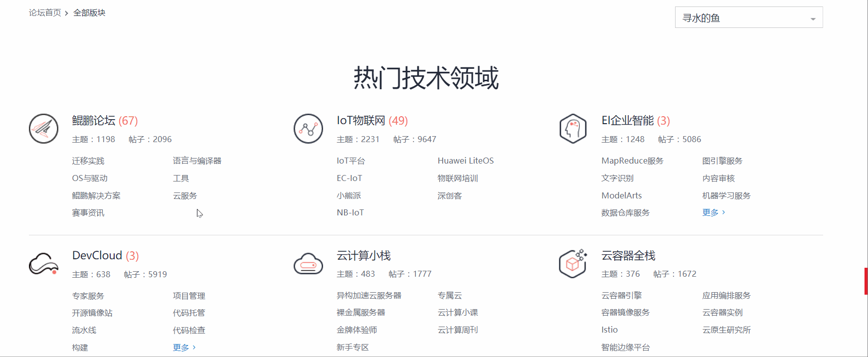Open 工具 subforum
The width and height of the screenshot is (868, 357).
[x=181, y=178]
